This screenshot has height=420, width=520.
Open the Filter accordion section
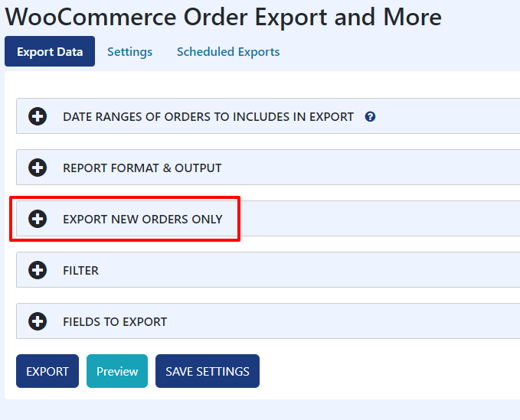coord(268,269)
